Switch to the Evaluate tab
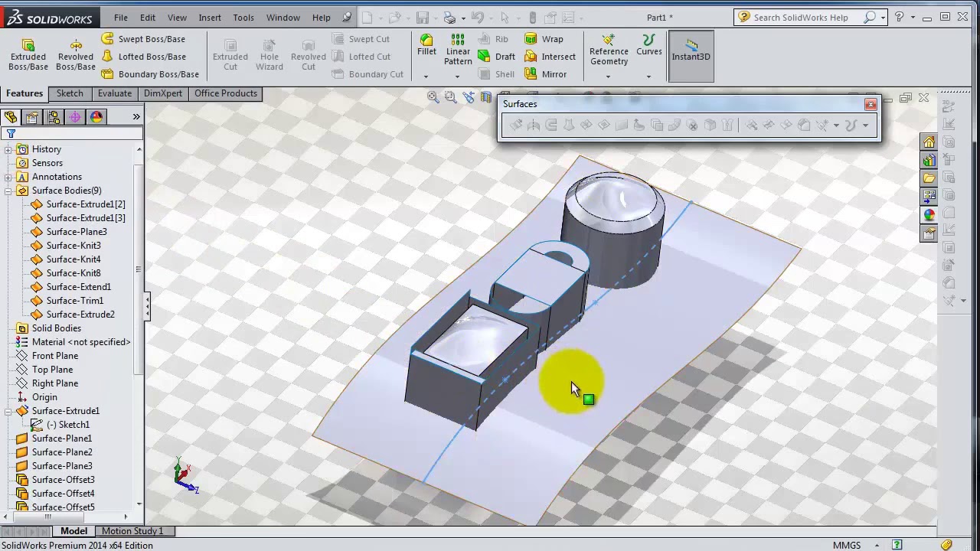Viewport: 980px width, 551px height. click(x=114, y=93)
